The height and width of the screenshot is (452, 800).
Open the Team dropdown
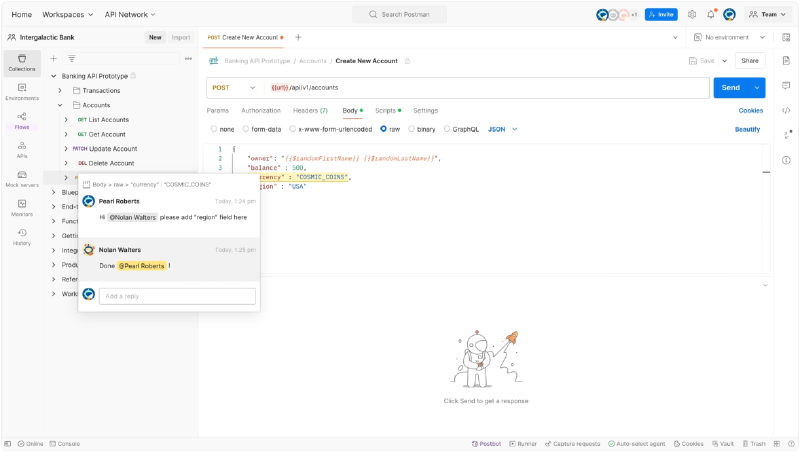[x=767, y=14]
